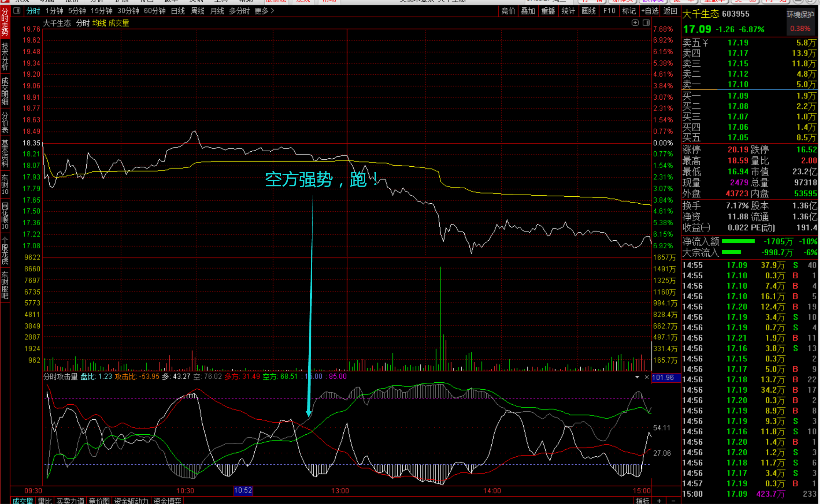
Task: Toggle 叠加 overlay comparison
Action: pos(528,11)
